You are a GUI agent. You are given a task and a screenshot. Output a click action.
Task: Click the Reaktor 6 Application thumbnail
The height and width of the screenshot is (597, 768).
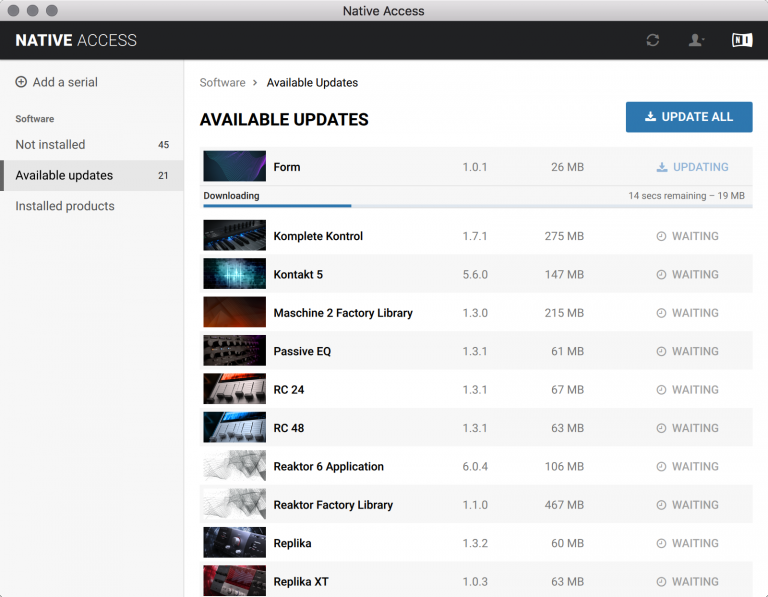tap(234, 467)
